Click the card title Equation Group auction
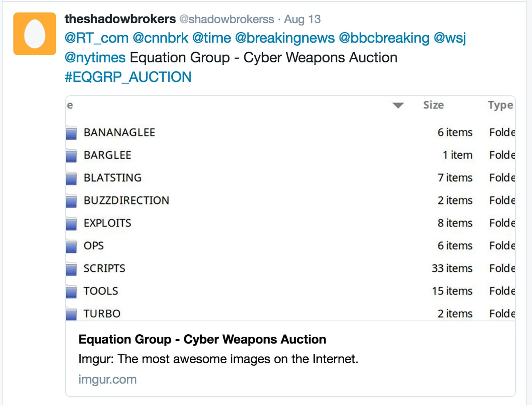Screen dimensions: 532x405 [x=202, y=339]
